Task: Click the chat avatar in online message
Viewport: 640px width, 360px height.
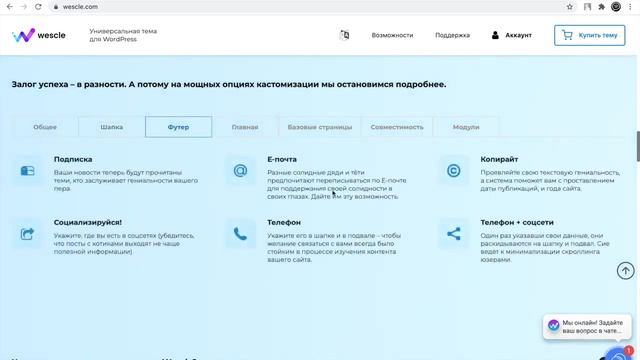Action: (553, 325)
